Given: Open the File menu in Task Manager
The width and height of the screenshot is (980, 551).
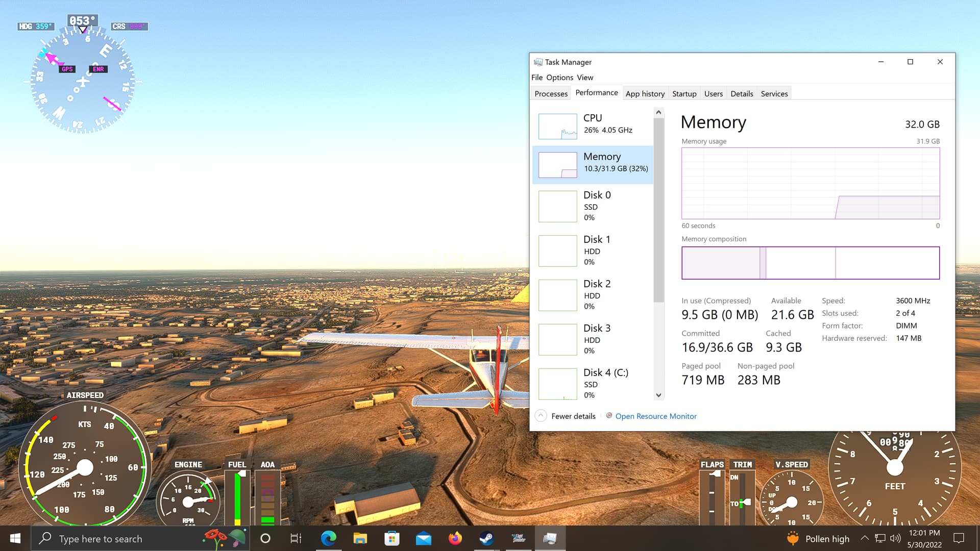Looking at the screenshot, I should point(537,78).
